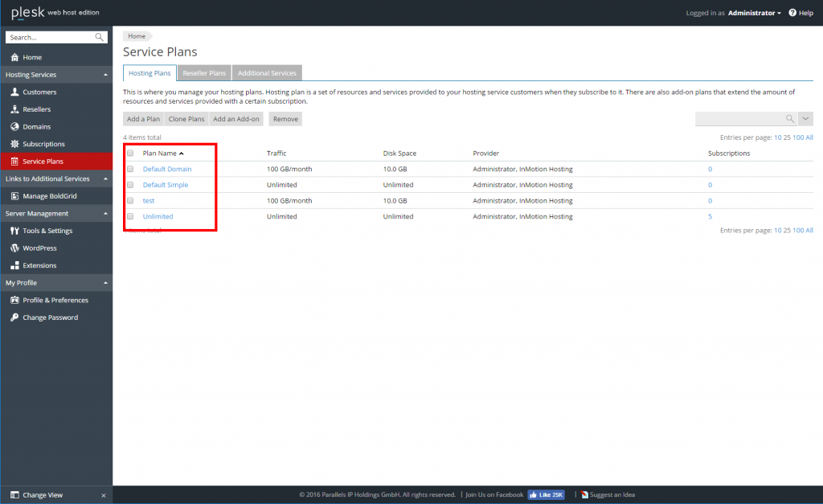
Task: Open the Unlimited plan link
Action: 158,216
